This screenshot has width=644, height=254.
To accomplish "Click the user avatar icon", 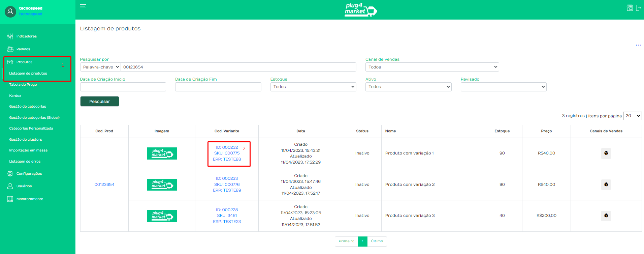I will coord(10,12).
